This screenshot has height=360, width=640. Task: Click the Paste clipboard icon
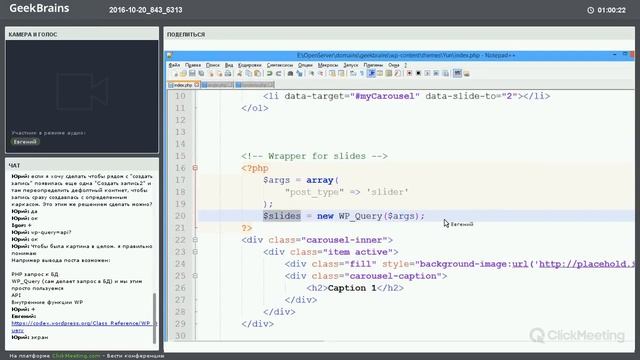(257, 73)
